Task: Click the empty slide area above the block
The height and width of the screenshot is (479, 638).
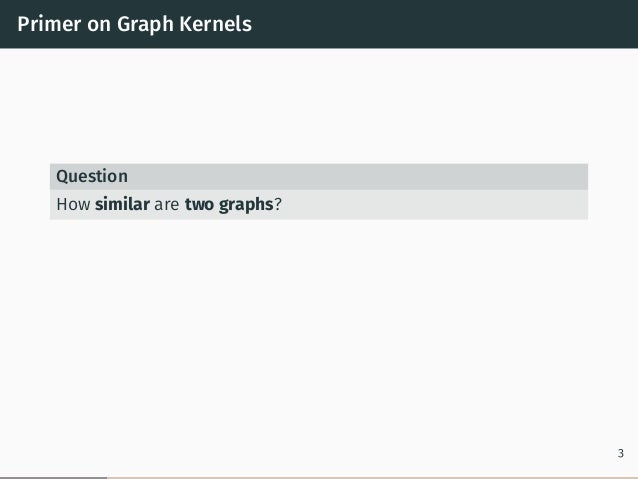Action: pos(319,106)
